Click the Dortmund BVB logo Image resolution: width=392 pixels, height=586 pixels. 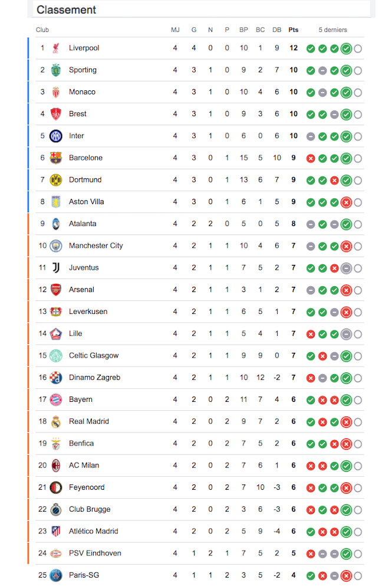pyautogui.click(x=55, y=180)
